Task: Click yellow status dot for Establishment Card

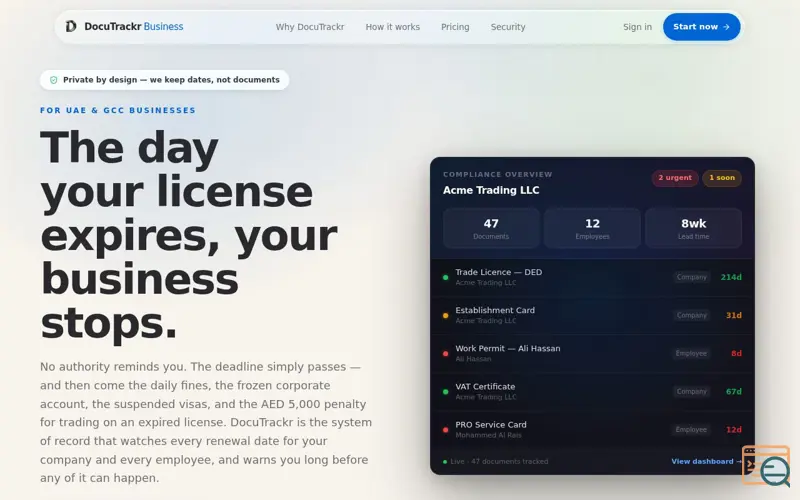Action: click(445, 316)
